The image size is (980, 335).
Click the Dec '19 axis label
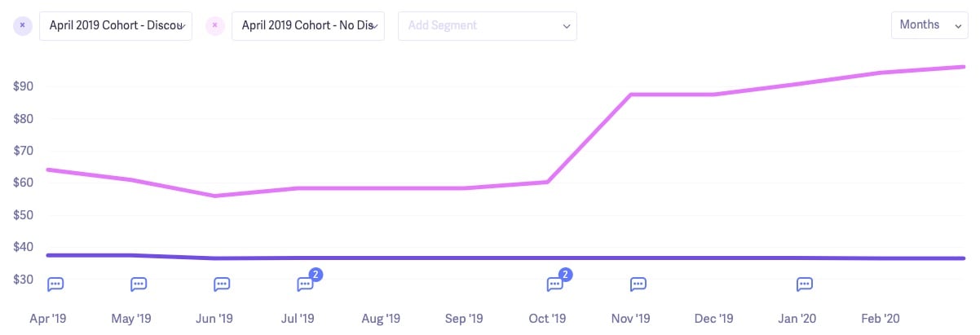tap(713, 319)
